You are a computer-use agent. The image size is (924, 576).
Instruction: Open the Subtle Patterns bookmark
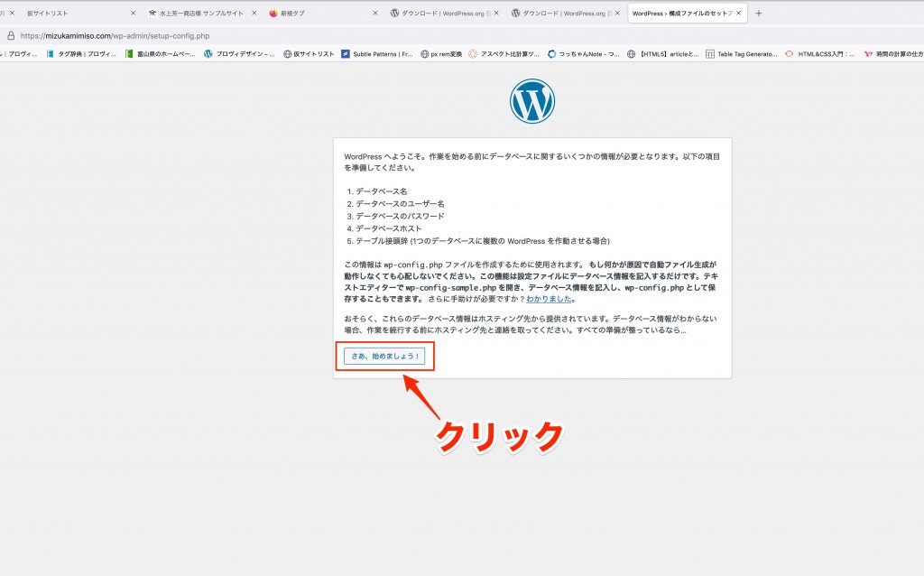377,54
